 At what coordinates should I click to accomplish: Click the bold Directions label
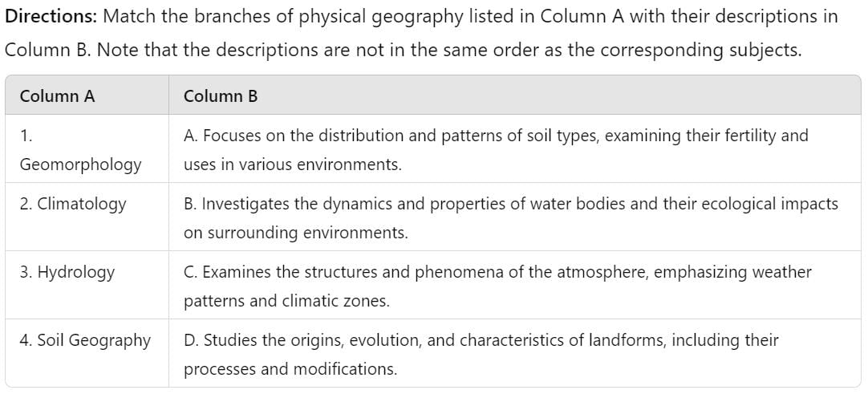pyautogui.click(x=51, y=17)
